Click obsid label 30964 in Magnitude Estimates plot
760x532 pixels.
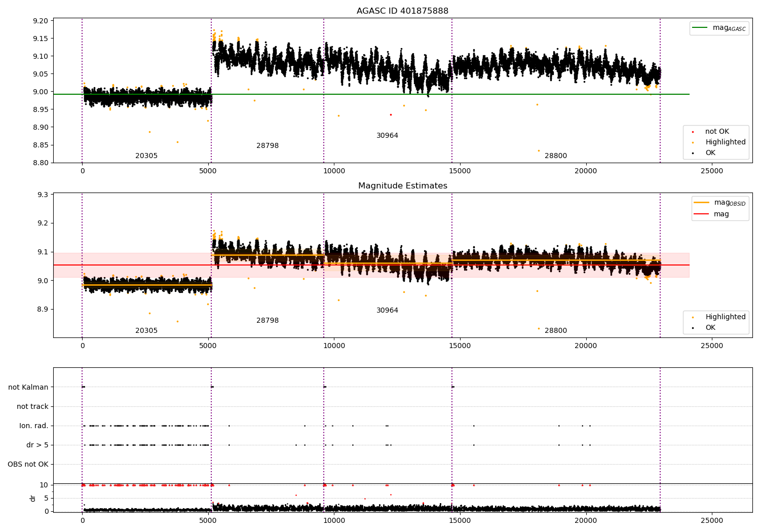(x=387, y=311)
